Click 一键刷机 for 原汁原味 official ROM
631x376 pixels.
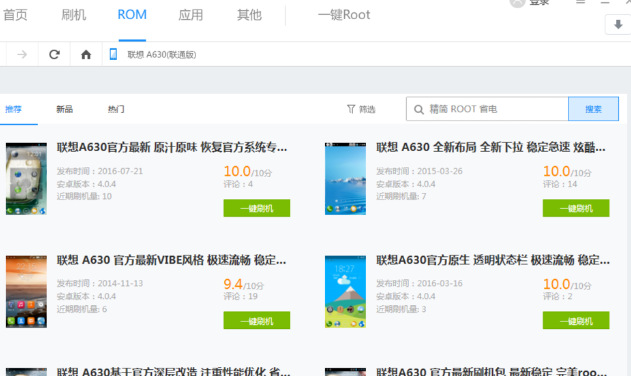click(x=257, y=208)
